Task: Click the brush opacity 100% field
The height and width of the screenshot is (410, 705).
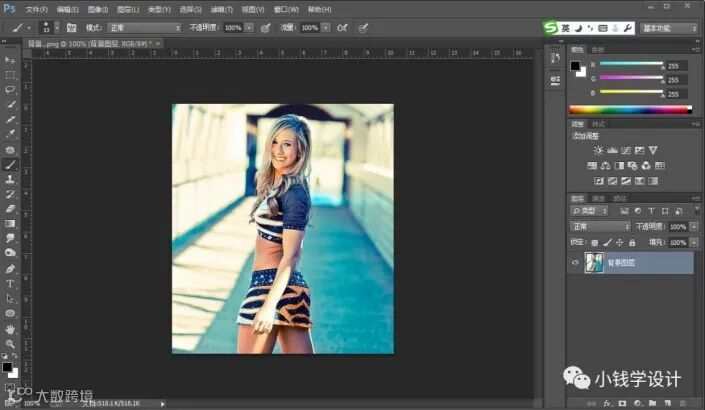Action: click(233, 28)
